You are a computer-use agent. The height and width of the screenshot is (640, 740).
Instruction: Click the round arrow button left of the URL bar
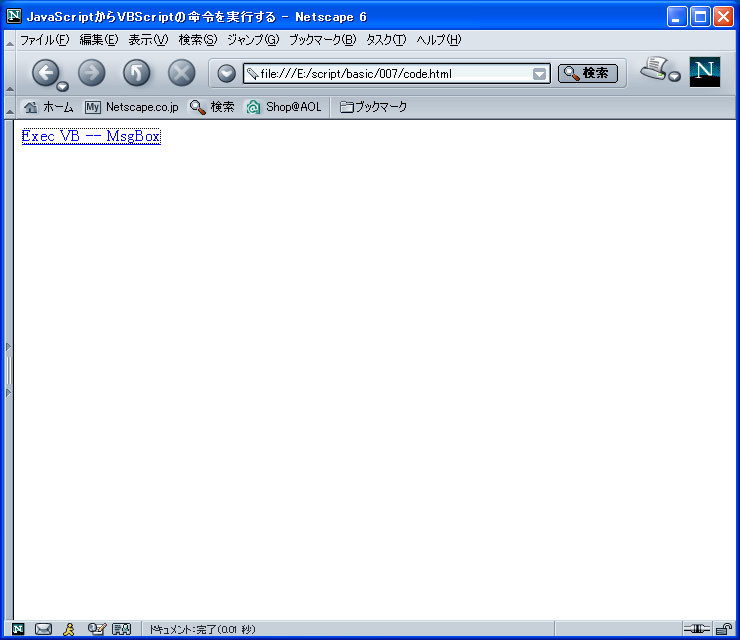point(227,74)
